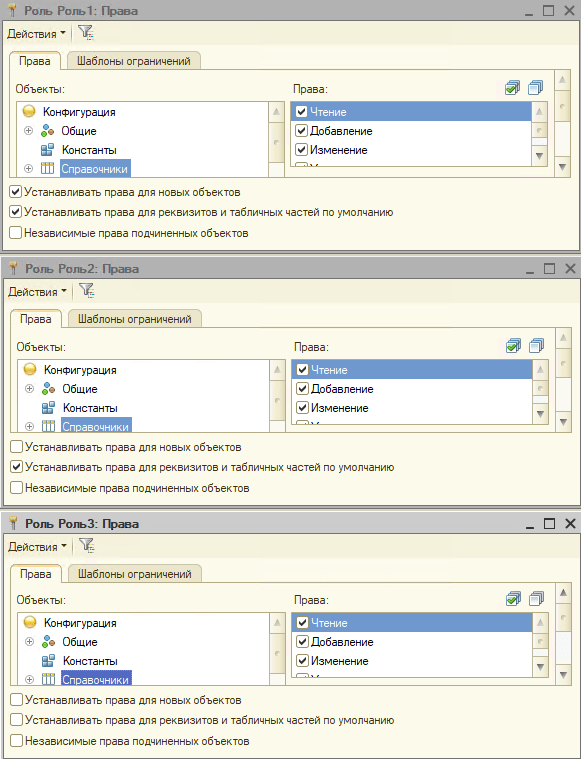Click filter icon in Роль2 window toolbar
The image size is (581, 759).
click(87, 291)
